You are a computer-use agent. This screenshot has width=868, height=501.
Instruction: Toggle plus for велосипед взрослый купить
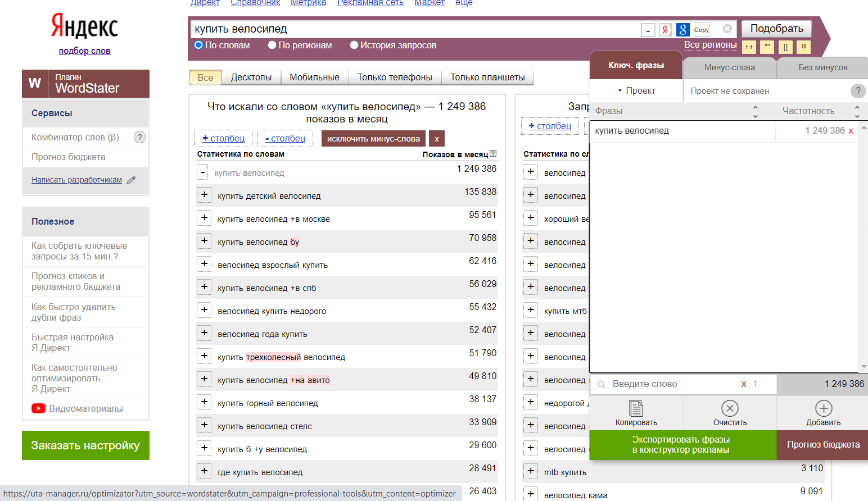[204, 263]
